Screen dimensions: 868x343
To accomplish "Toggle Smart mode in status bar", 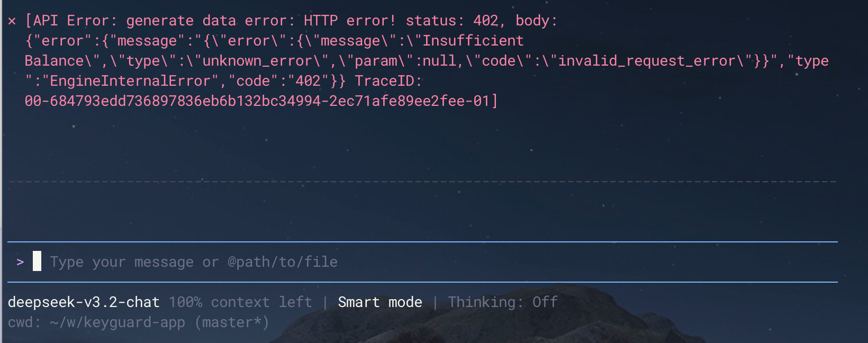I will pyautogui.click(x=380, y=302).
